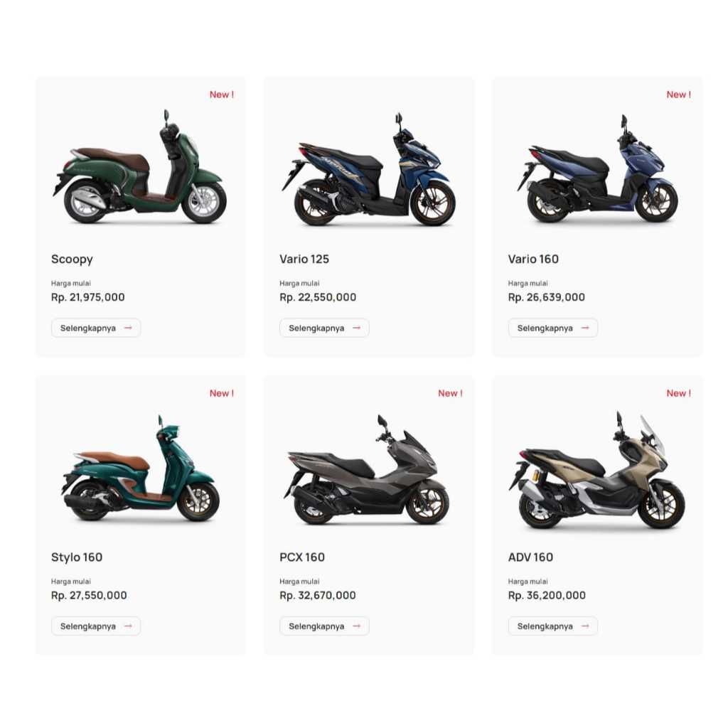This screenshot has width=728, height=728.
Task: Click the Scoopy product title
Action: tap(72, 259)
